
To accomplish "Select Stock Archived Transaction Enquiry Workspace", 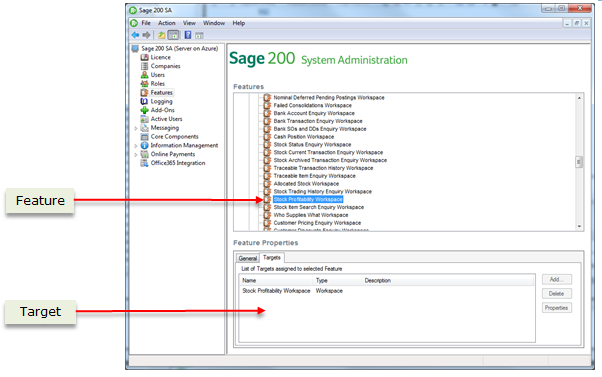I will 330,160.
